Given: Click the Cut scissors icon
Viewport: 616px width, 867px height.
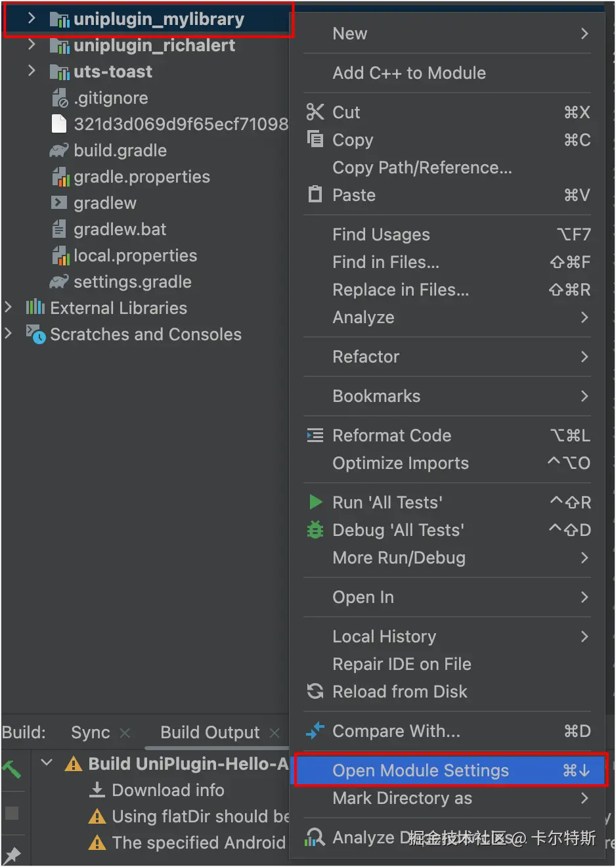Looking at the screenshot, I should pos(315,112).
